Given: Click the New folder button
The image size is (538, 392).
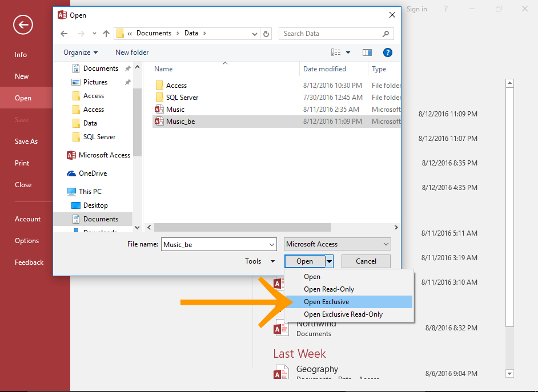Looking at the screenshot, I should [x=132, y=52].
